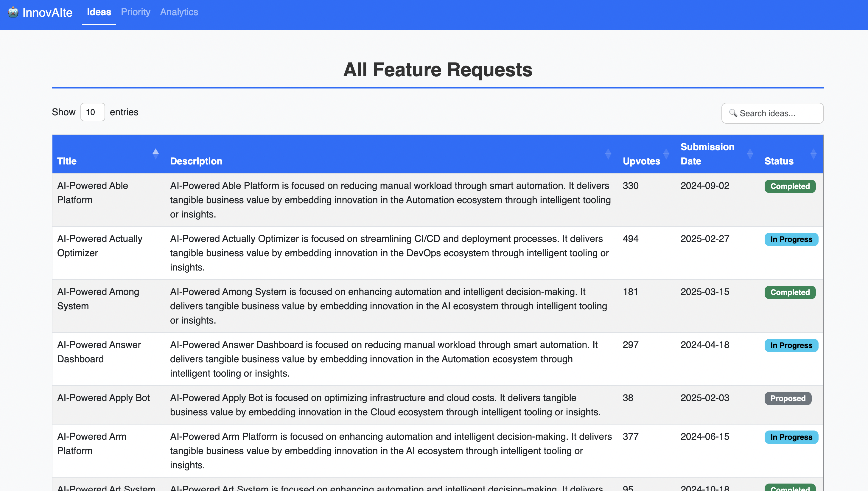Select the AI-Powered Among System title
This screenshot has width=868, height=491.
[98, 299]
